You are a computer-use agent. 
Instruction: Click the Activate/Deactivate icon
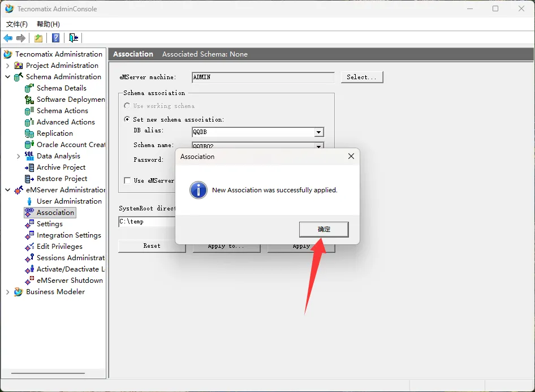tap(29, 269)
